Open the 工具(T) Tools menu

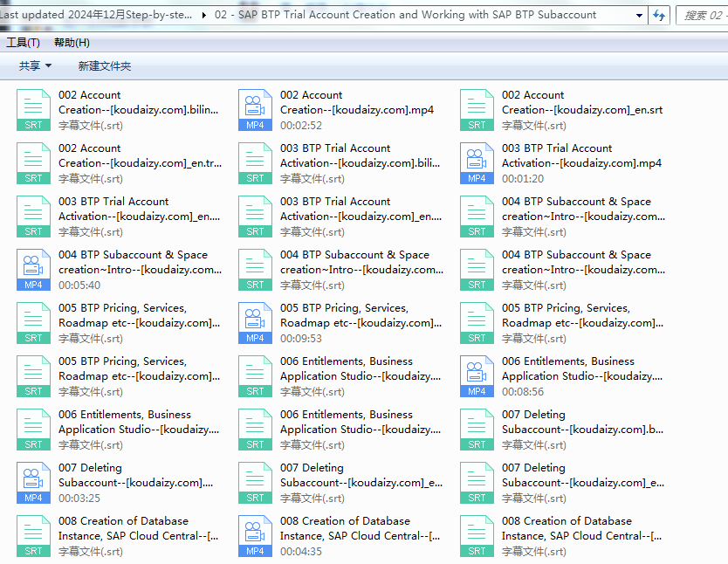(x=23, y=43)
